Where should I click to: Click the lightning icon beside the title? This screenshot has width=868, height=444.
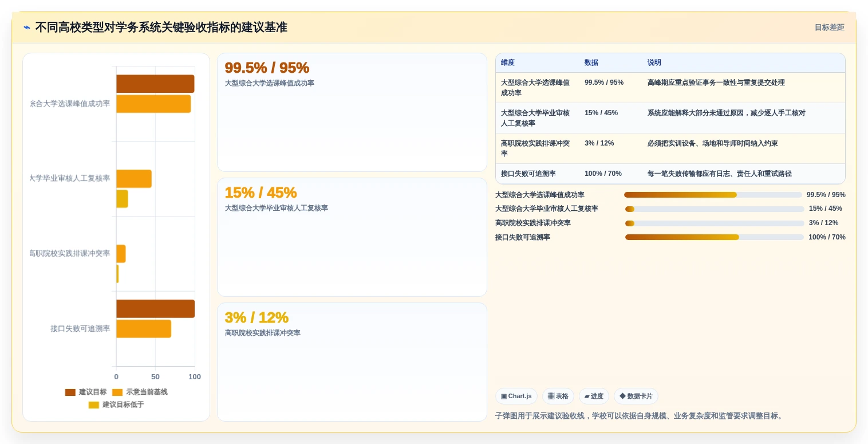point(27,27)
